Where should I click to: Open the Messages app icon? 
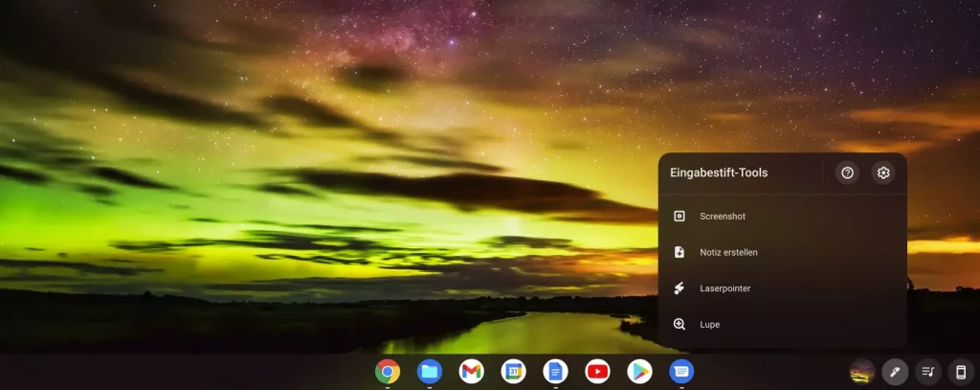coord(681,372)
